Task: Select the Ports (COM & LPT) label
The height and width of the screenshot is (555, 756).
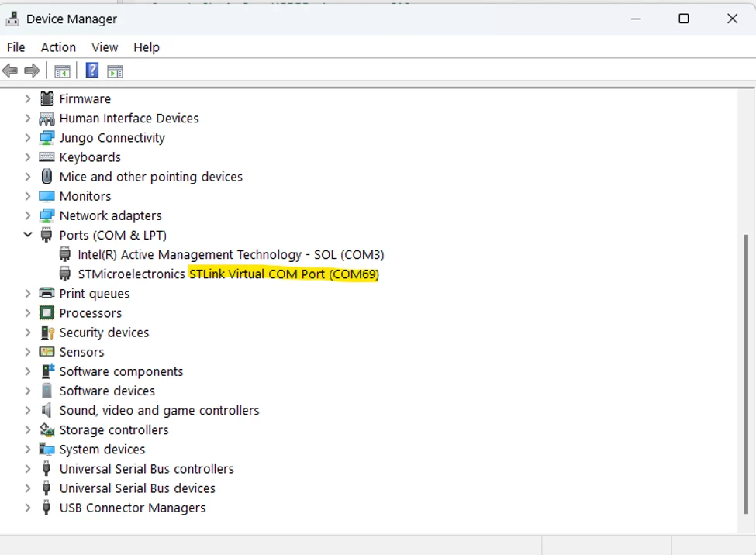Action: click(113, 236)
